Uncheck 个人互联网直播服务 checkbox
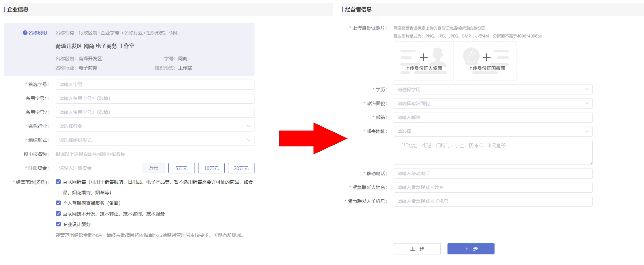644x265 pixels. [58, 203]
